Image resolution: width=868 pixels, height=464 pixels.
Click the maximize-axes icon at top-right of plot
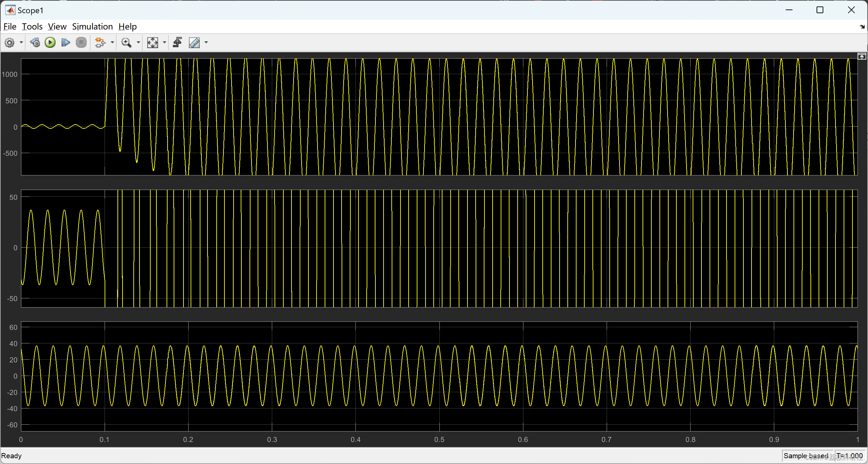pos(862,56)
